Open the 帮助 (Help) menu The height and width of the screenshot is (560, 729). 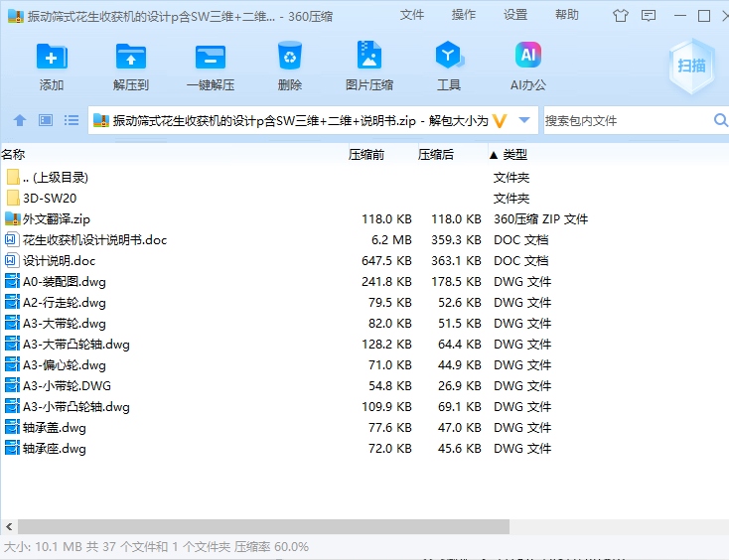pyautogui.click(x=567, y=15)
